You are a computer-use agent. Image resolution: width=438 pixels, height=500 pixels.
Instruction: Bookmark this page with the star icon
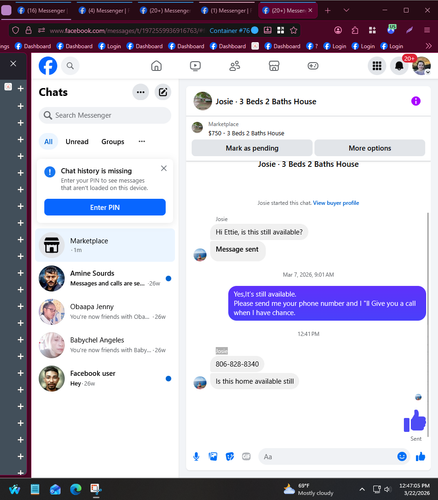tap(293, 30)
